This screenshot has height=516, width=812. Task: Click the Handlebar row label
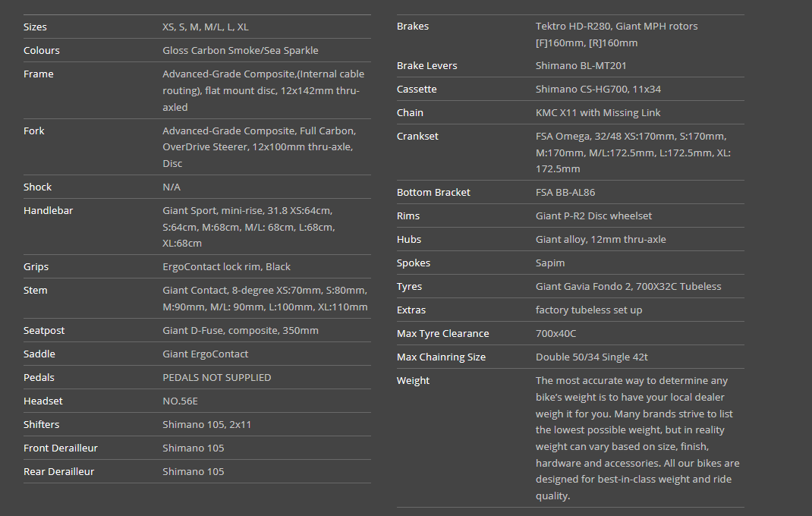coord(48,210)
